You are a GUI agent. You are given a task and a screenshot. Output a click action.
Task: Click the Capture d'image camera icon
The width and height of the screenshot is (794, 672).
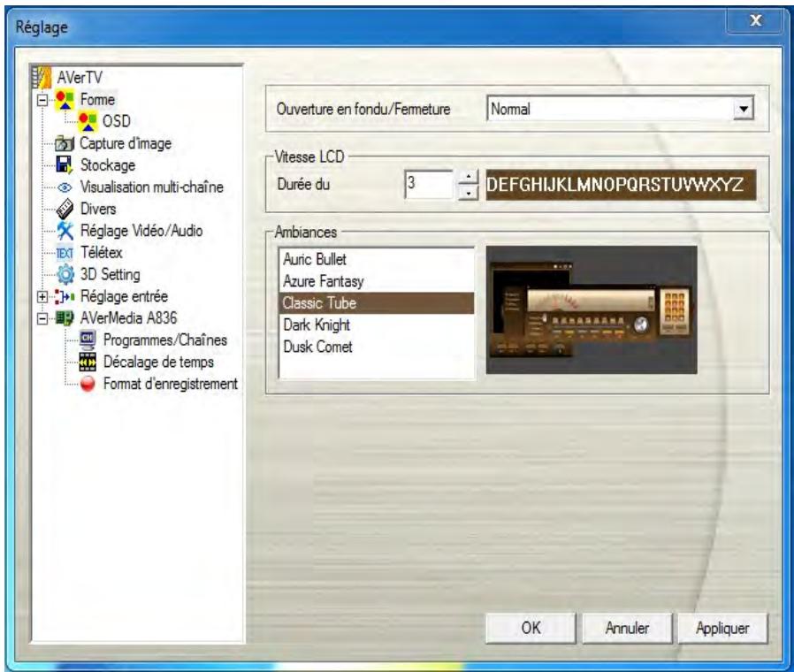click(65, 143)
